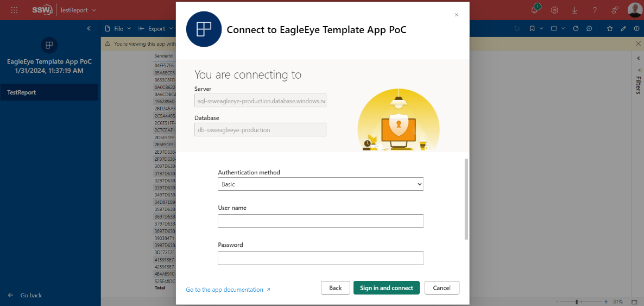Open the settings gear in header
644x306 pixels.
pyautogui.click(x=554, y=10)
